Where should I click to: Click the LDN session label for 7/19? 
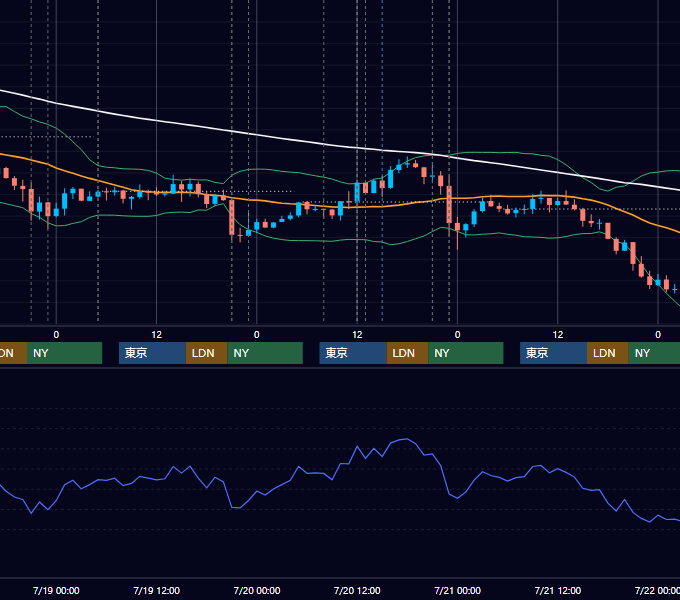(x=206, y=353)
